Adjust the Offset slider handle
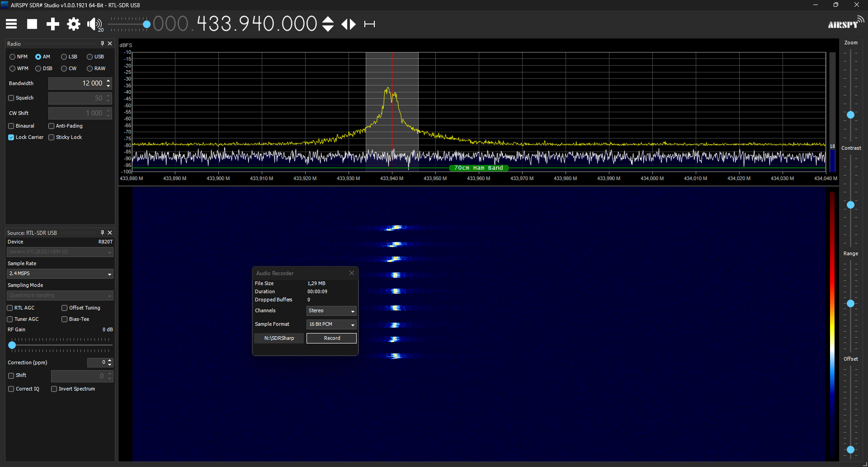This screenshot has height=467, width=868. click(850, 450)
